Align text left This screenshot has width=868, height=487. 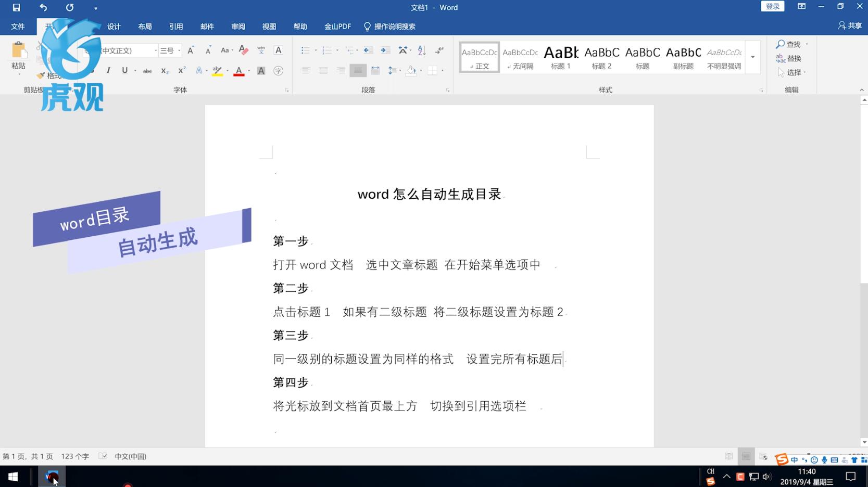[306, 71]
